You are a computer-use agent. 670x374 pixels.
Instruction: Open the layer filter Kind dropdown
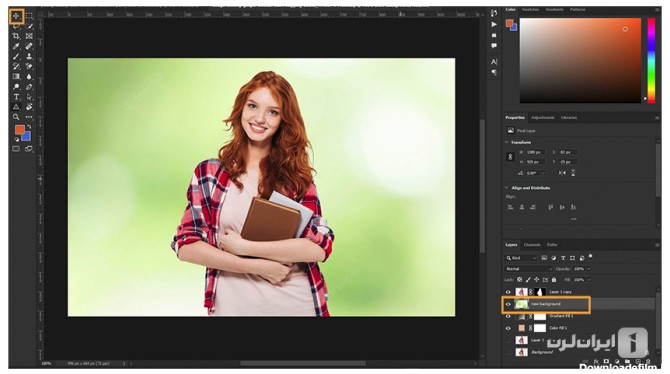click(x=521, y=258)
